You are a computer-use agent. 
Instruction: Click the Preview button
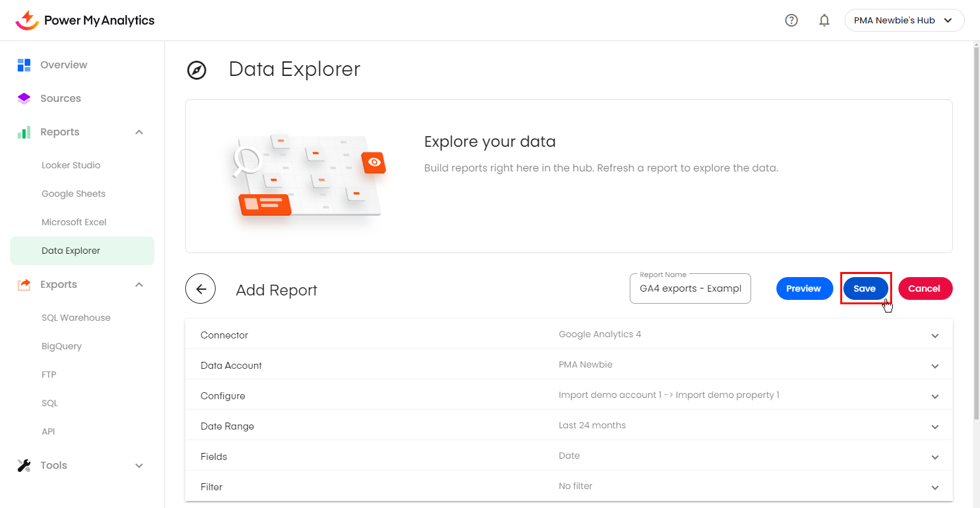pyautogui.click(x=804, y=288)
